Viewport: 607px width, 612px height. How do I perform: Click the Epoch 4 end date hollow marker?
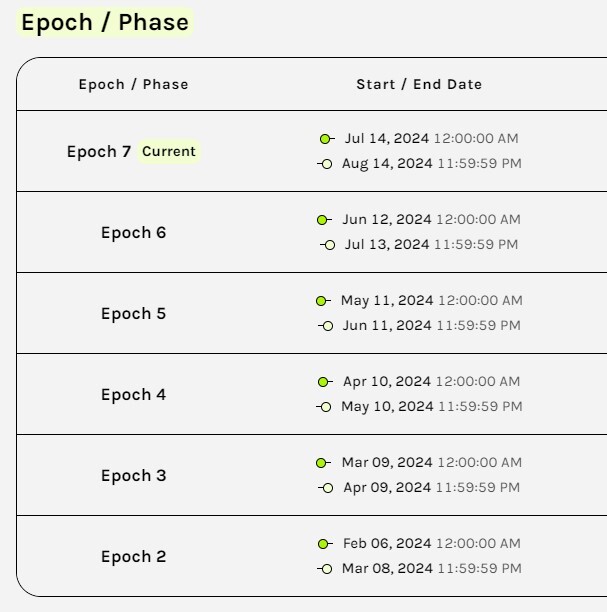click(324, 407)
